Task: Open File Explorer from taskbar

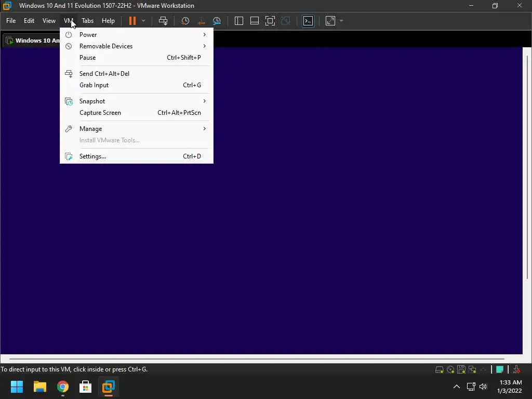Action: coord(39,387)
